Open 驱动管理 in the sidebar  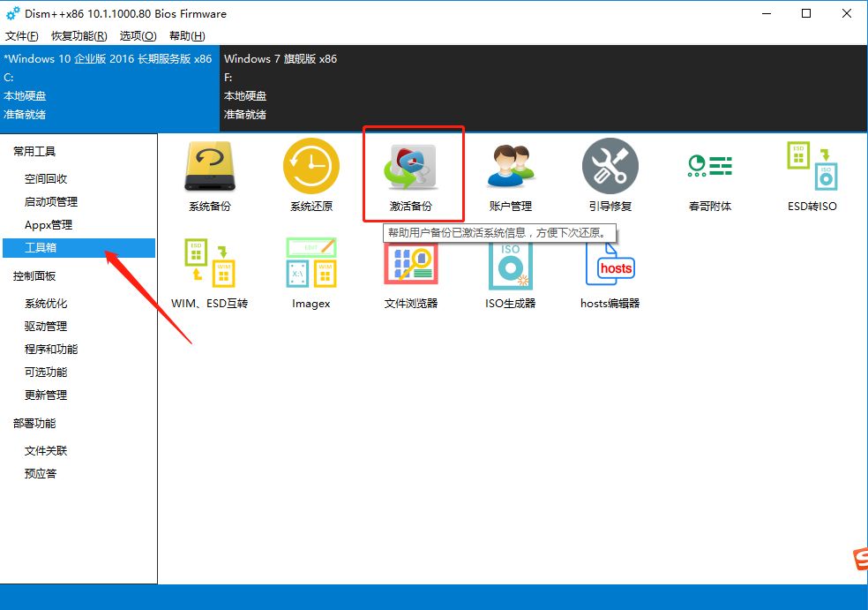pyautogui.click(x=45, y=327)
